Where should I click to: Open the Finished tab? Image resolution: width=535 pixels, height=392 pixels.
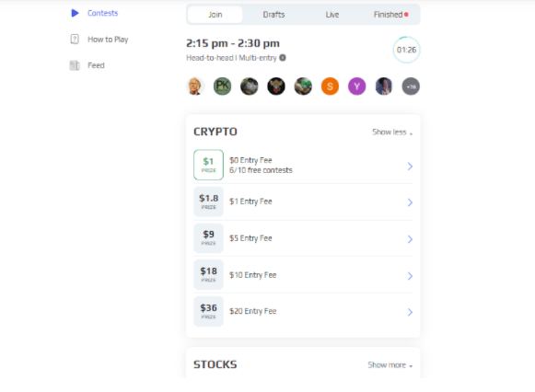point(390,15)
